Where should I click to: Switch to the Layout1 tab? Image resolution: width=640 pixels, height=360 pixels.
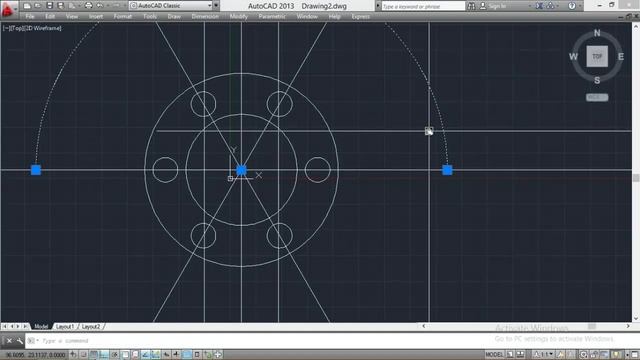tap(65, 327)
